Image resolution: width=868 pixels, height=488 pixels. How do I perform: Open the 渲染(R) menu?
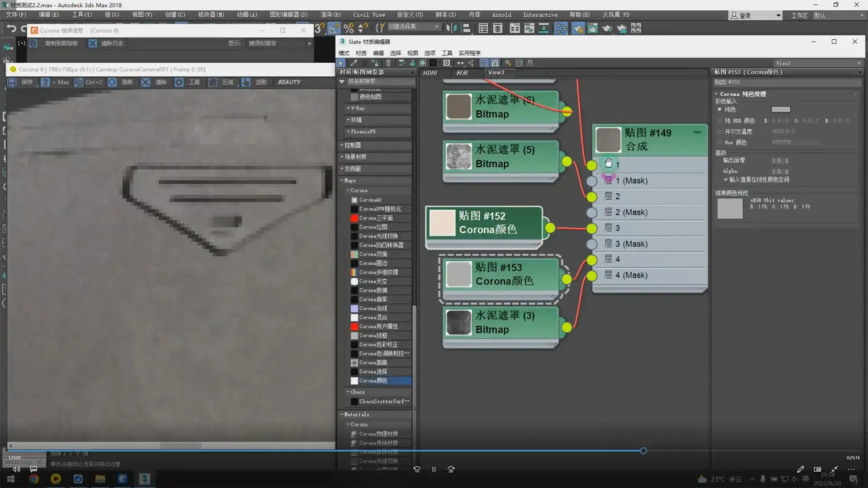click(x=330, y=14)
